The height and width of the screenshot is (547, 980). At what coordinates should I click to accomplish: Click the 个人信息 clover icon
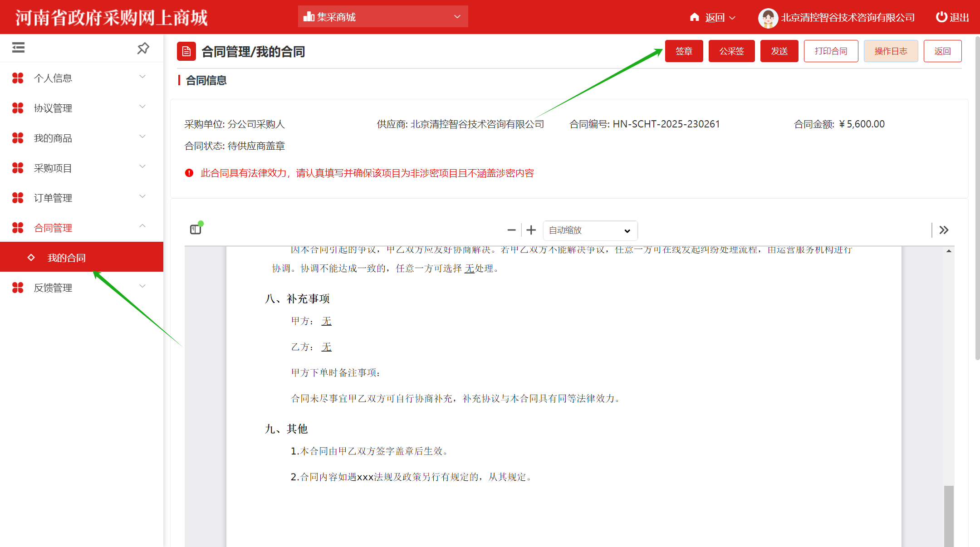coord(18,78)
